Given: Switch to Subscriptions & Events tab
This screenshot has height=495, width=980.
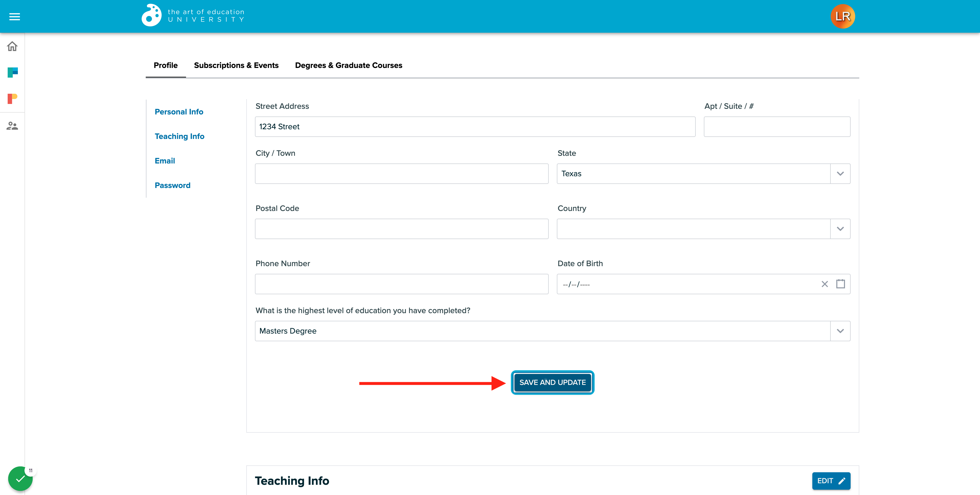Looking at the screenshot, I should point(236,65).
